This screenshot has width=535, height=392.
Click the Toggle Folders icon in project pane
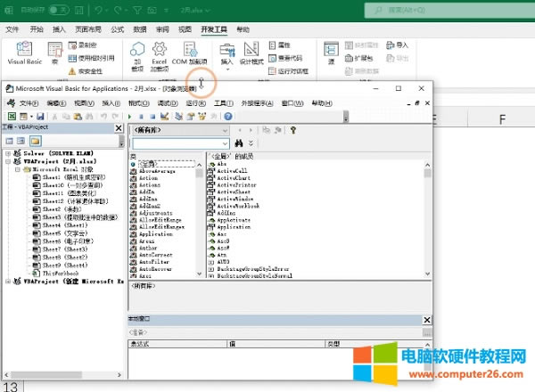tap(36, 141)
